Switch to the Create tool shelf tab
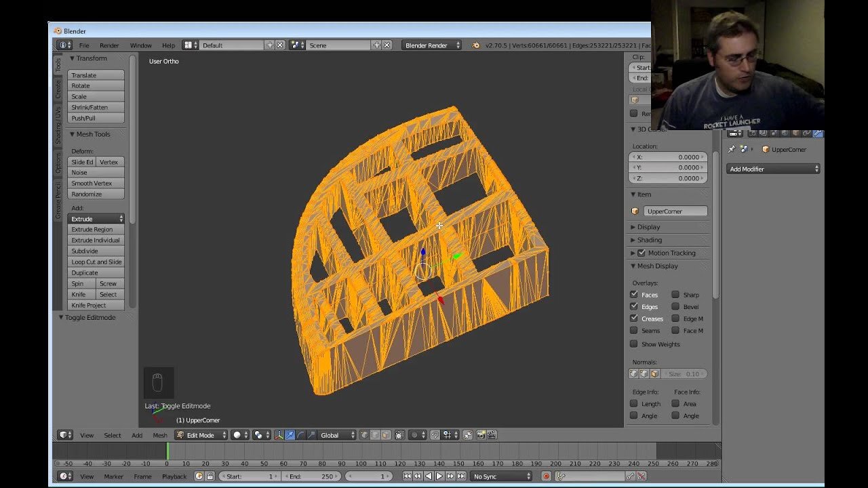Viewport: 868px width, 488px height. click(58, 89)
